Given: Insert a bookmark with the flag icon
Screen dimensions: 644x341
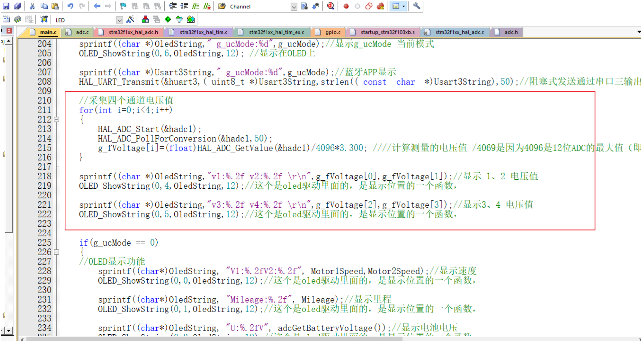Looking at the screenshot, I should tap(123, 6).
